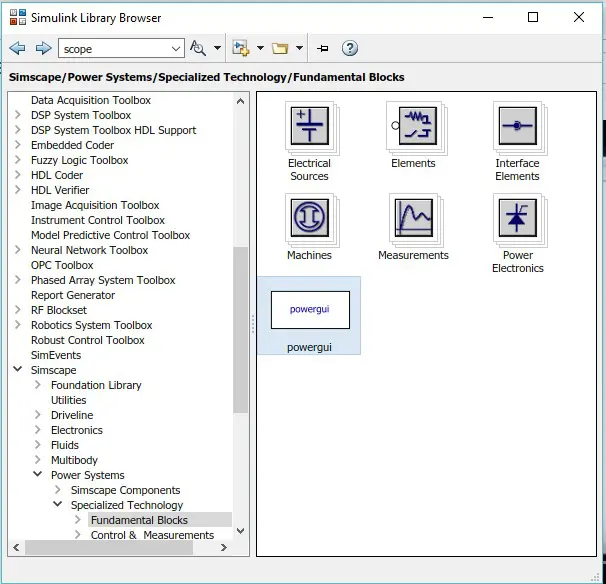Expand Electronics tree node
This screenshot has height=584, width=606.
pyautogui.click(x=38, y=430)
